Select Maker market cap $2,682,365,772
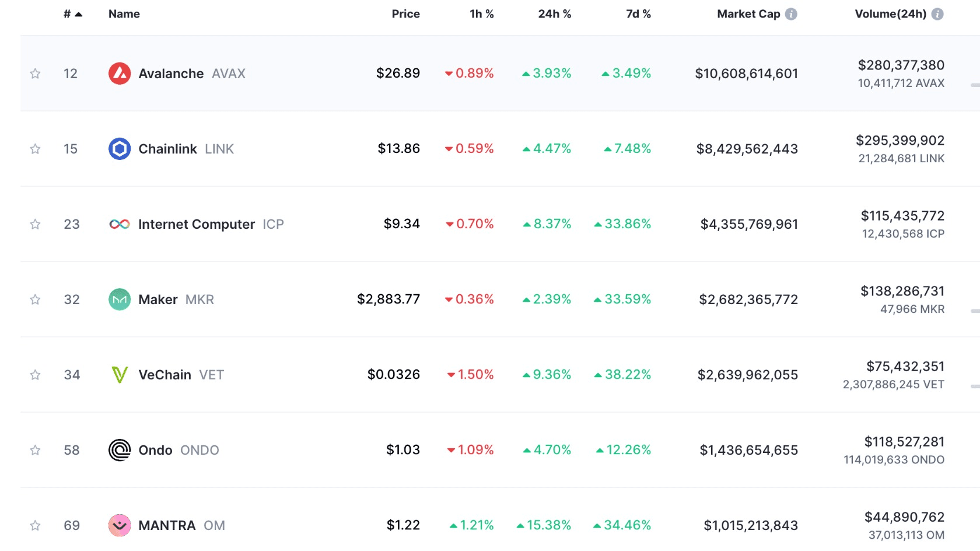 [x=748, y=299]
